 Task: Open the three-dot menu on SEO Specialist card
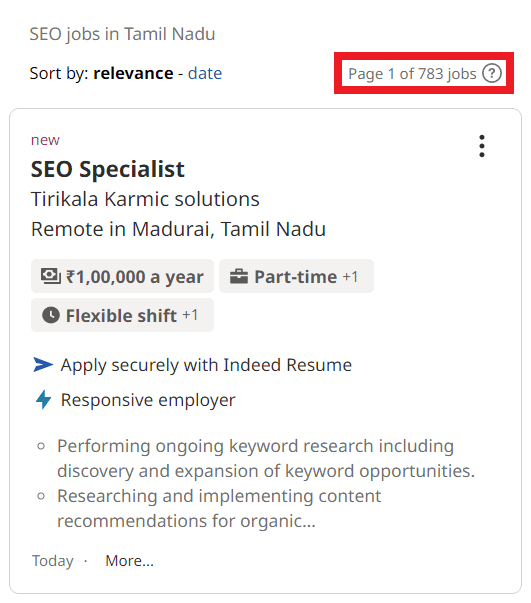point(481,146)
